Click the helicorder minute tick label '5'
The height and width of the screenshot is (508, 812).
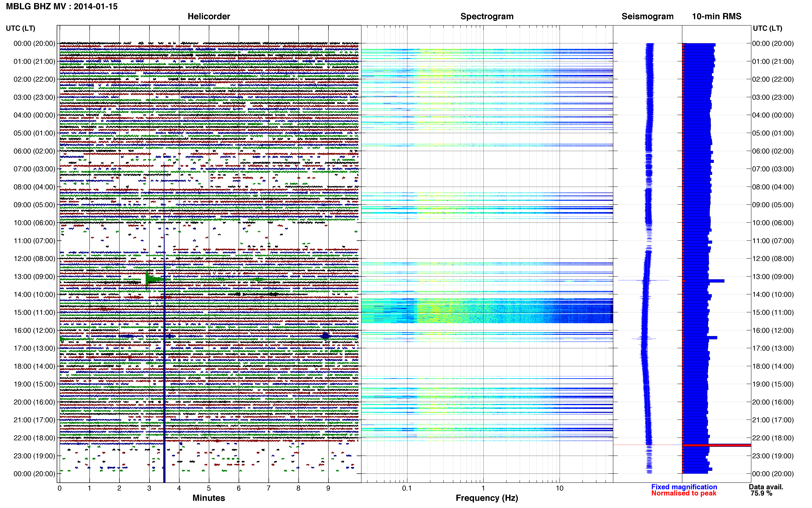tap(209, 488)
